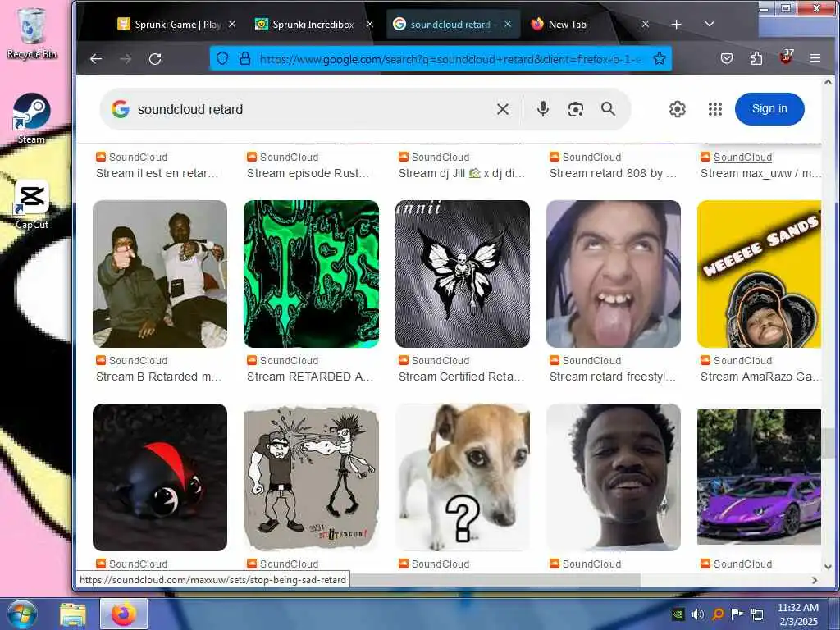
Task: Click the vertical scrollbar down arrow
Action: pyautogui.click(x=828, y=566)
